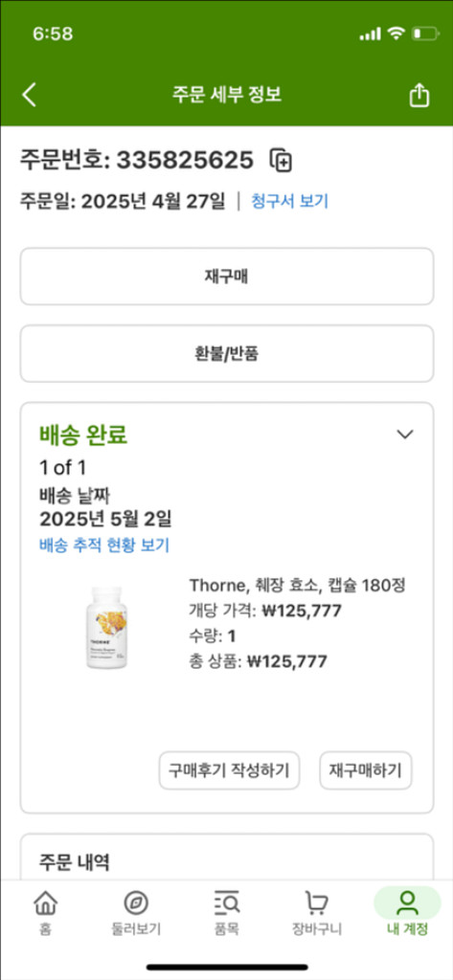Click the 환불/반품 button
The image size is (453, 980).
point(226,353)
